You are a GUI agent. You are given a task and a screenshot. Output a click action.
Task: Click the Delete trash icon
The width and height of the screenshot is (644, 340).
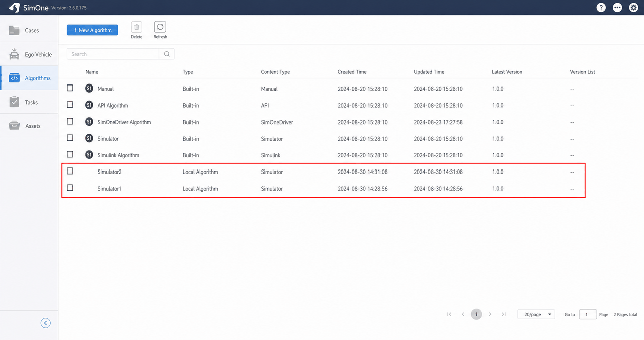click(137, 27)
